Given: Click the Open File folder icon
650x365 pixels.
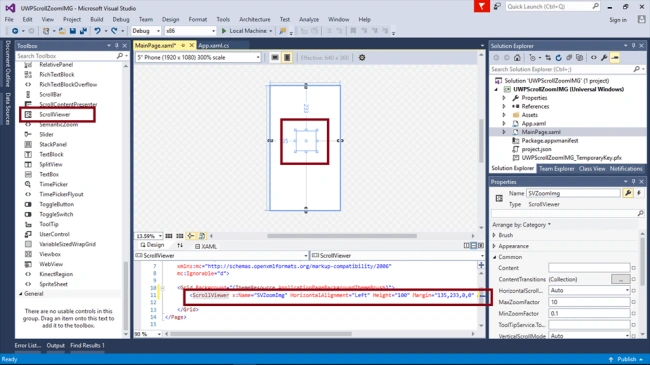Looking at the screenshot, I should click(x=62, y=31).
